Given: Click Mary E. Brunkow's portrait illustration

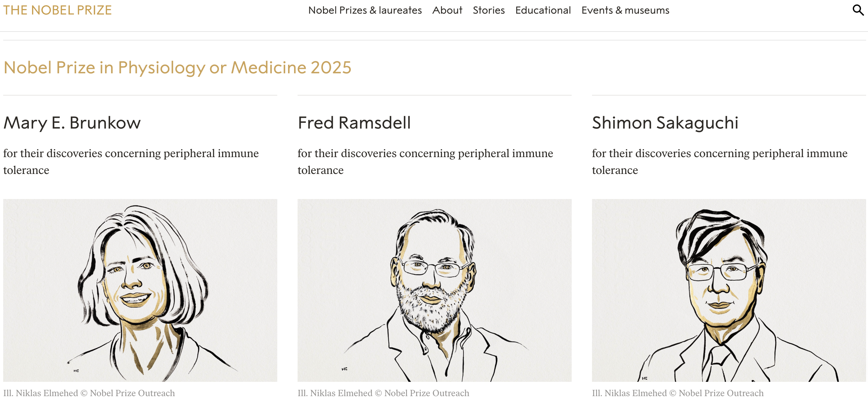Looking at the screenshot, I should point(140,290).
